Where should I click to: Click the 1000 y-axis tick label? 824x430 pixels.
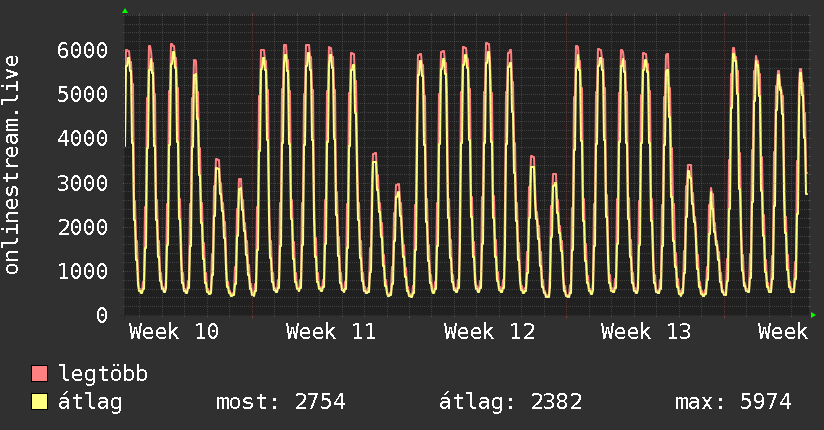tap(83, 272)
